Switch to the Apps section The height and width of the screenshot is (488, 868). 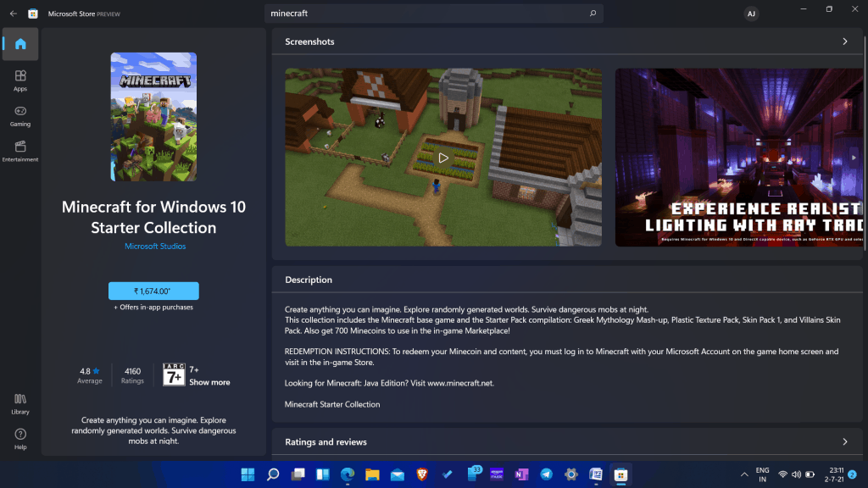[x=19, y=78]
